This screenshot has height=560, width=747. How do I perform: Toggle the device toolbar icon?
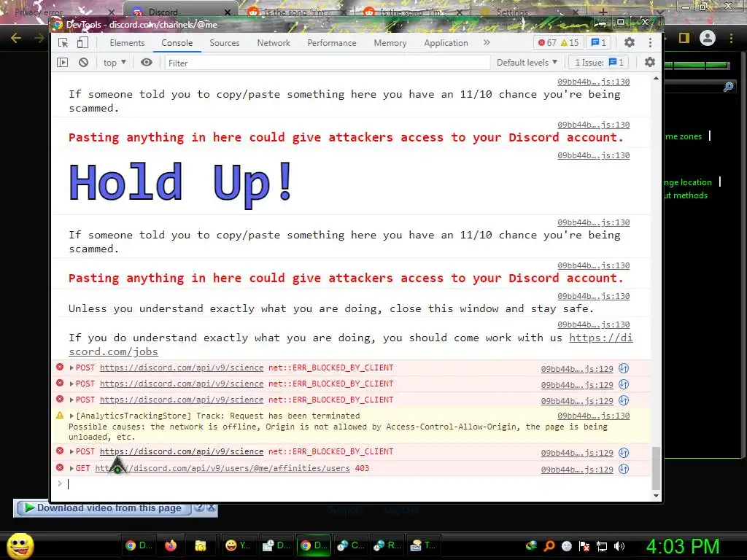(82, 42)
